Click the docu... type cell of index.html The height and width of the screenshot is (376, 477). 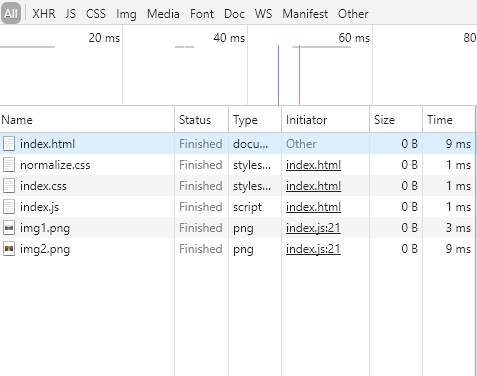[x=250, y=144]
